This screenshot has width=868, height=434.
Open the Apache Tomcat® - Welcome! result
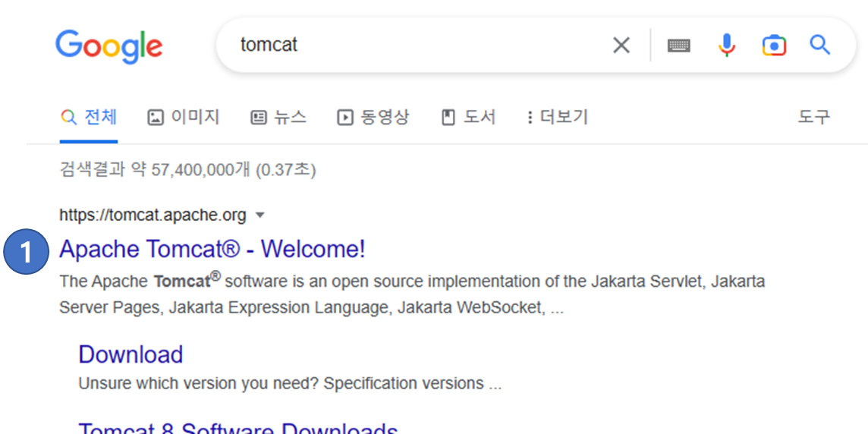(212, 250)
